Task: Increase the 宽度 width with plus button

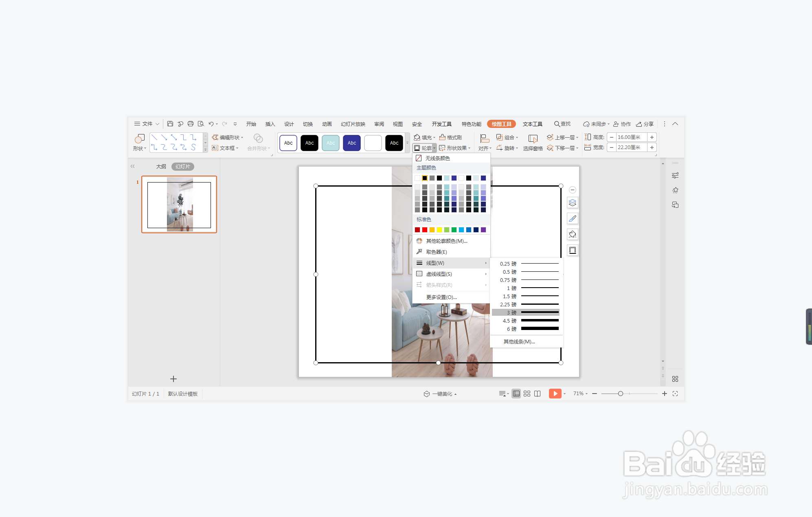Action: 652,147
